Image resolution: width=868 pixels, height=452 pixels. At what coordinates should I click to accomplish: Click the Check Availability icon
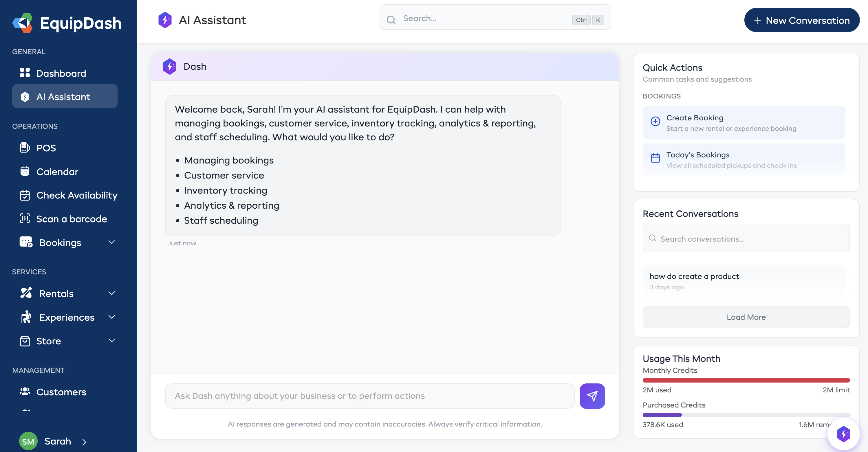[x=25, y=195]
